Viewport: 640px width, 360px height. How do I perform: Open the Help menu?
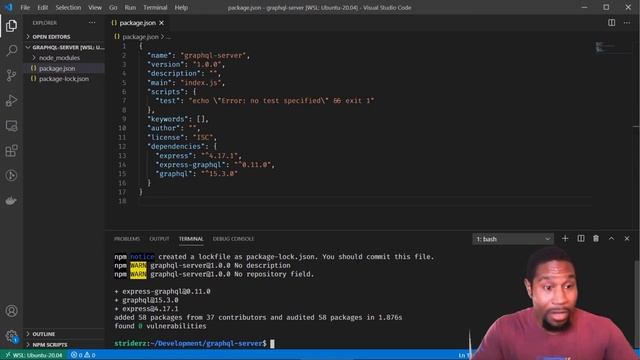point(181,7)
